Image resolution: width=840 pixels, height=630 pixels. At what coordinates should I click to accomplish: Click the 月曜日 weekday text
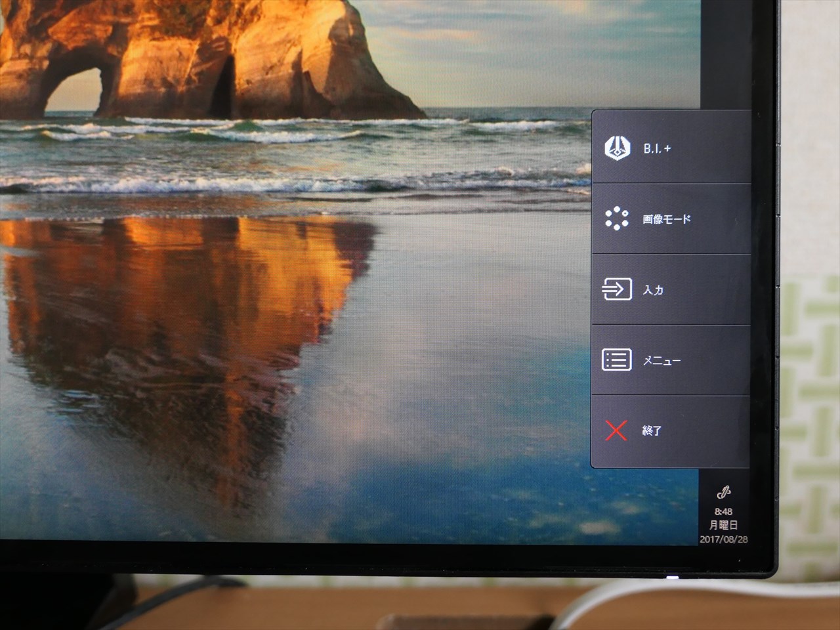coord(723,525)
